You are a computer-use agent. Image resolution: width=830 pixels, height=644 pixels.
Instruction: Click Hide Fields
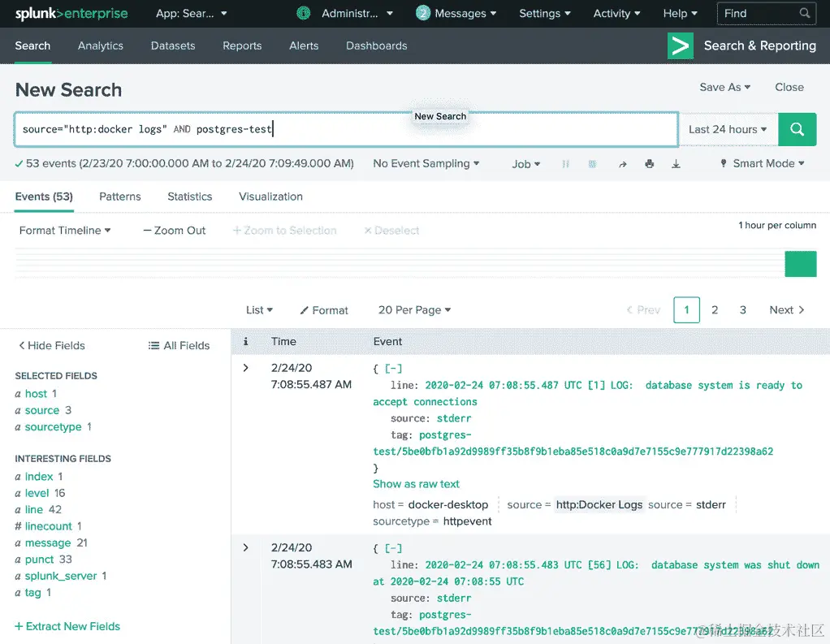tap(52, 345)
